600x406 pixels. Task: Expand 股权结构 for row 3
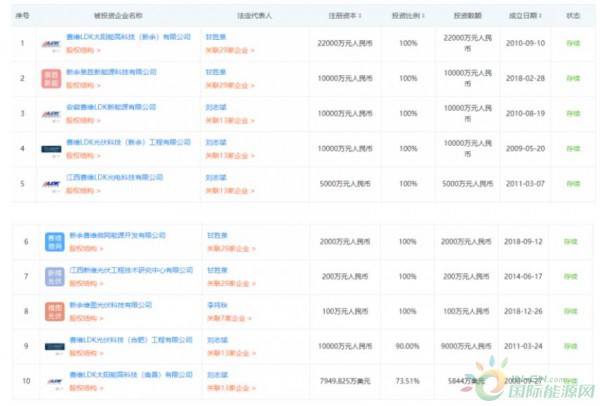tap(83, 121)
